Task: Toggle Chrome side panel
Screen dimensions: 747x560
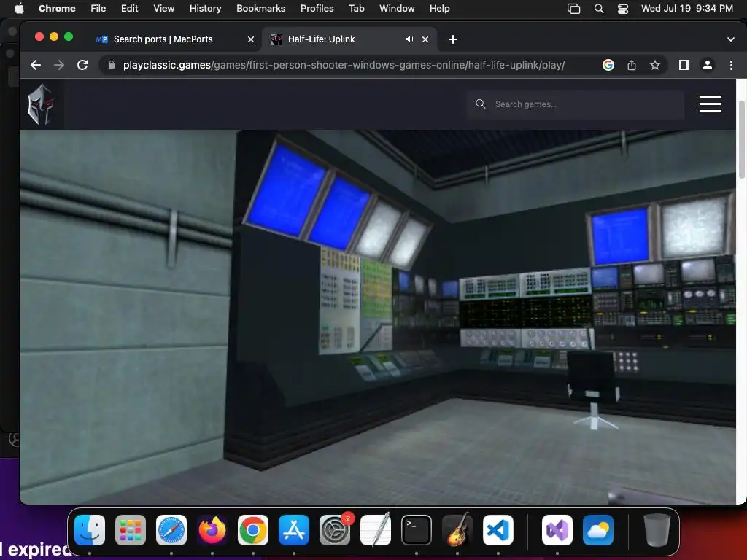Action: (684, 65)
